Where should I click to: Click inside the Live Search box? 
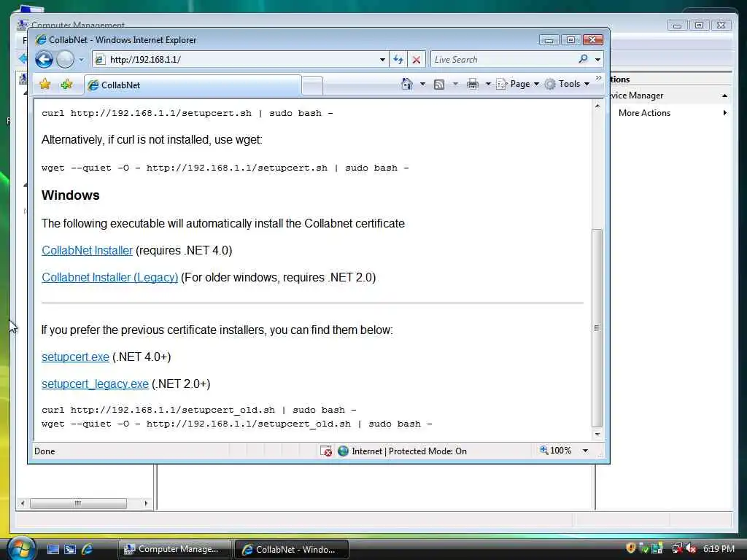503,60
